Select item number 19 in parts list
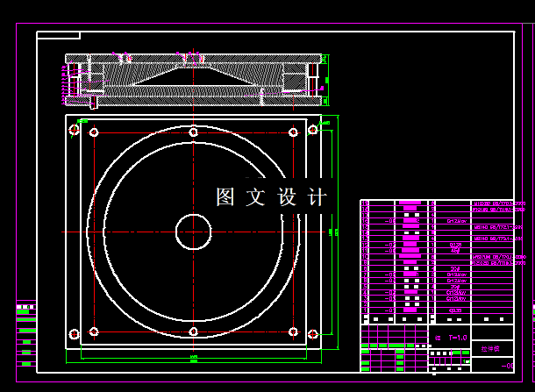The image size is (535, 392). [365, 203]
